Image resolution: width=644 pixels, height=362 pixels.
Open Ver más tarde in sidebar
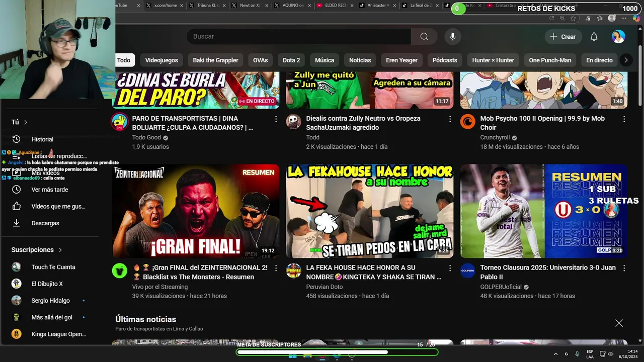click(x=50, y=190)
